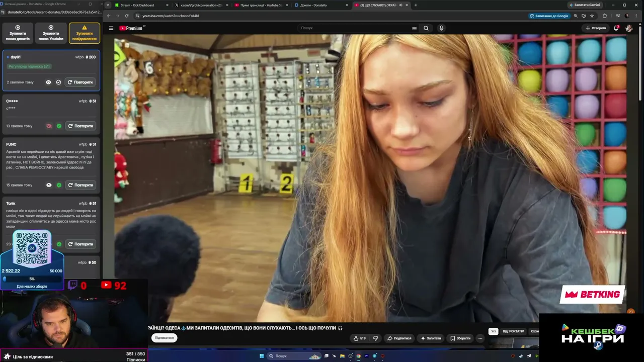Viewport: 644px width, 362px height.
Task: Open Telegram in the system tray
Action: pos(529,356)
